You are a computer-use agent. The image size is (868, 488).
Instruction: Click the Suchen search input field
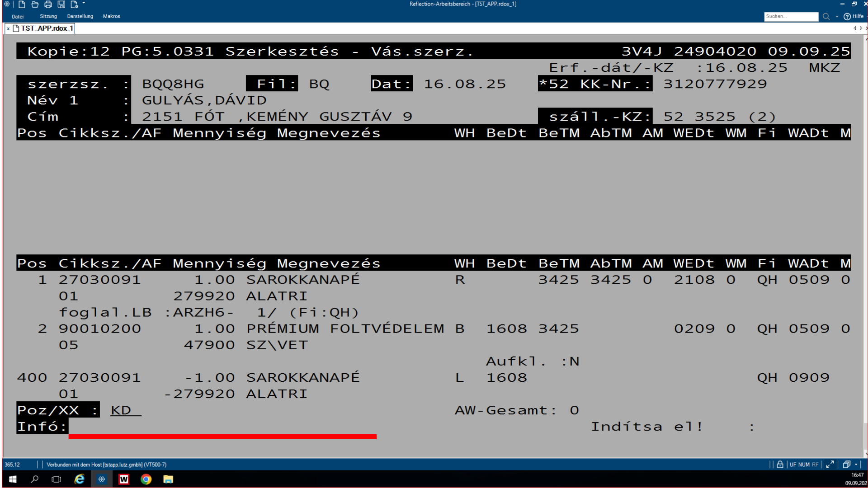point(791,17)
